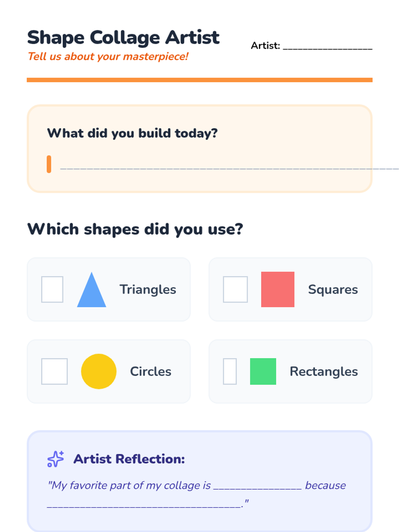The image size is (399, 532).
Task: Check the Triangles checkbox
Action: coord(52,289)
